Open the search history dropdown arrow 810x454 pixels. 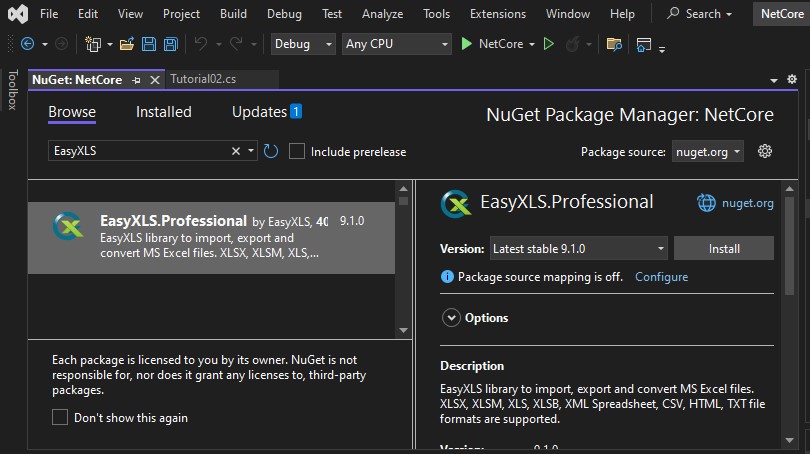pyautogui.click(x=251, y=151)
